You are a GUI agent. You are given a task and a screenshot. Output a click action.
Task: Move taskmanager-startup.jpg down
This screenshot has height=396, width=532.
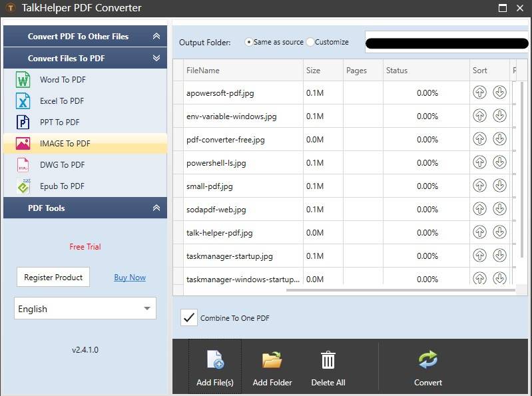point(499,256)
